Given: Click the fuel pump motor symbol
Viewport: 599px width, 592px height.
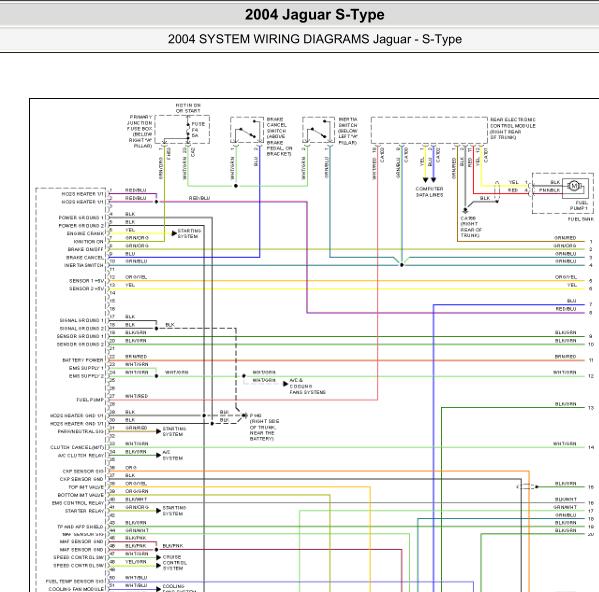Looking at the screenshot, I should click(x=574, y=186).
